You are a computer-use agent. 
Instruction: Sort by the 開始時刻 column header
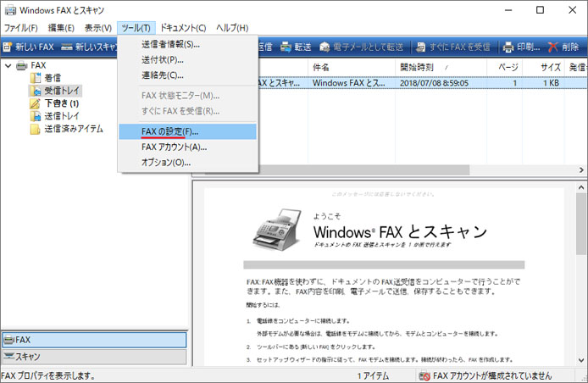441,68
